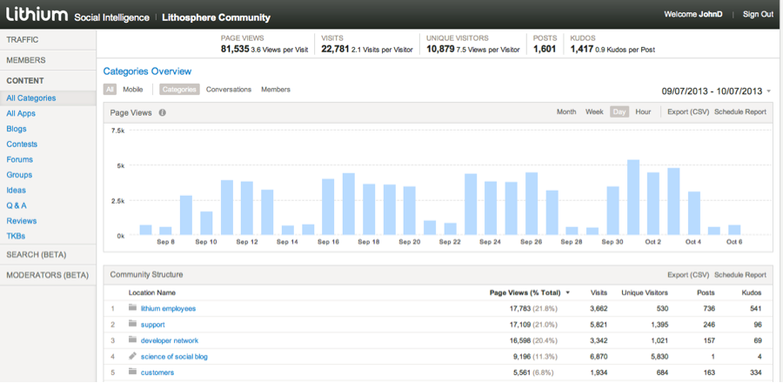Screen dimensions: 783x383
Task: Set chart granularity to Hour
Action: (643, 112)
